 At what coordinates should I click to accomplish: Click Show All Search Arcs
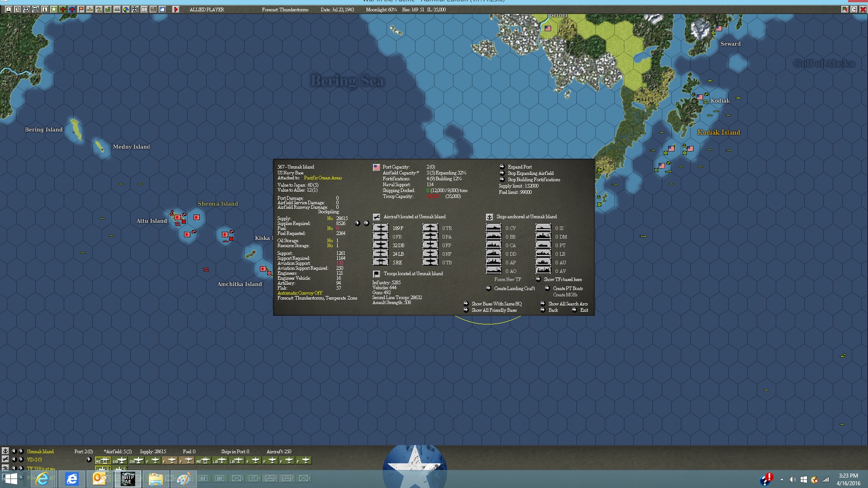[568, 304]
